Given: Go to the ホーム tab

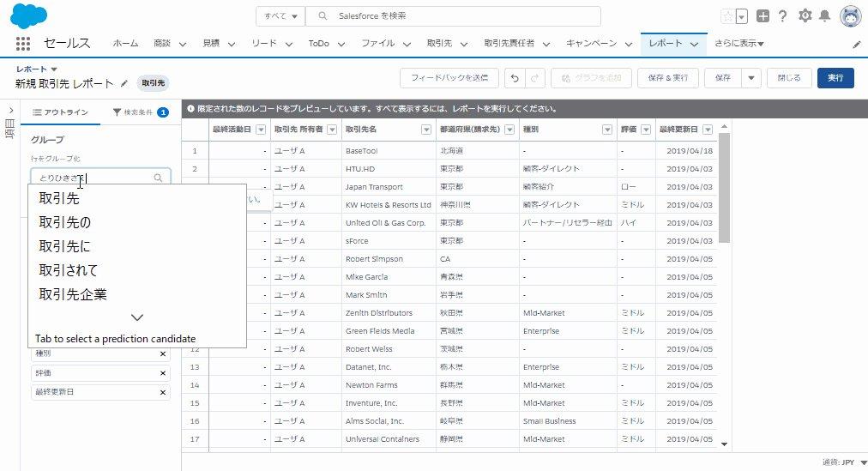Looking at the screenshot, I should tap(126, 43).
